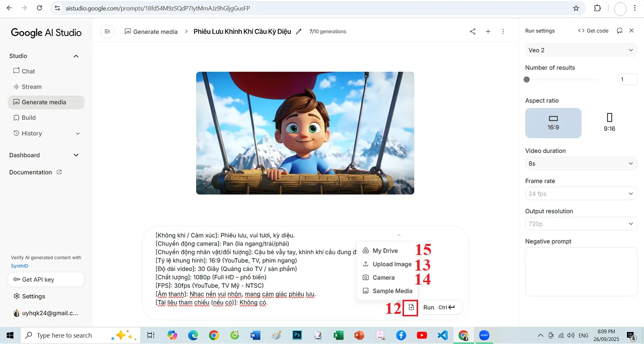Image resolution: width=644 pixels, height=344 pixels.
Task: Collapse the Studio section
Action: tap(75, 56)
